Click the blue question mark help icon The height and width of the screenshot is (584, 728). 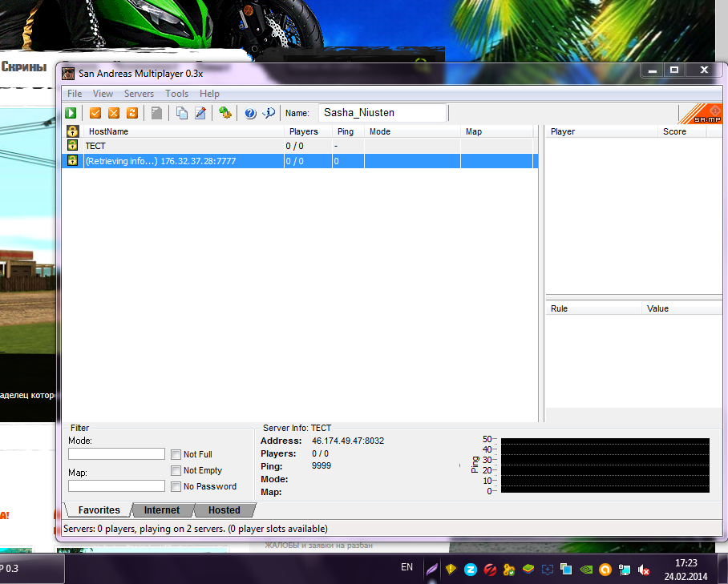click(x=250, y=113)
